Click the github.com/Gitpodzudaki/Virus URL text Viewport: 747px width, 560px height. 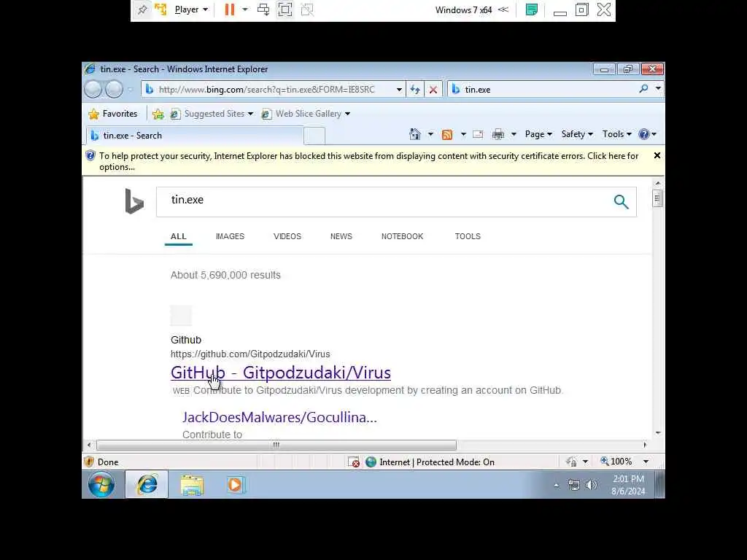250,354
